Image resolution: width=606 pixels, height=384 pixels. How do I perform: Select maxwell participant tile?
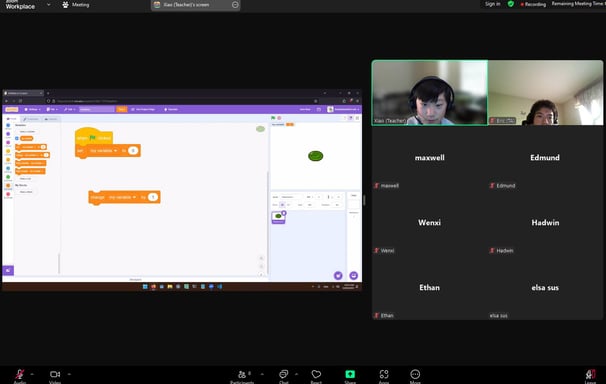[429, 158]
